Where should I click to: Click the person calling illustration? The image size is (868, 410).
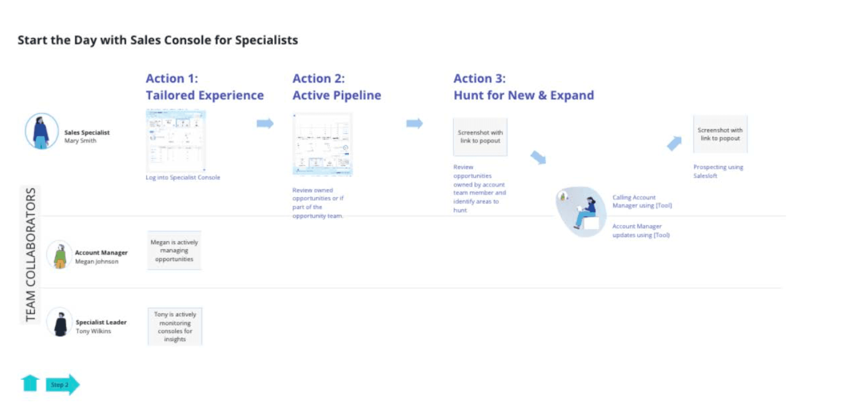coord(581,212)
